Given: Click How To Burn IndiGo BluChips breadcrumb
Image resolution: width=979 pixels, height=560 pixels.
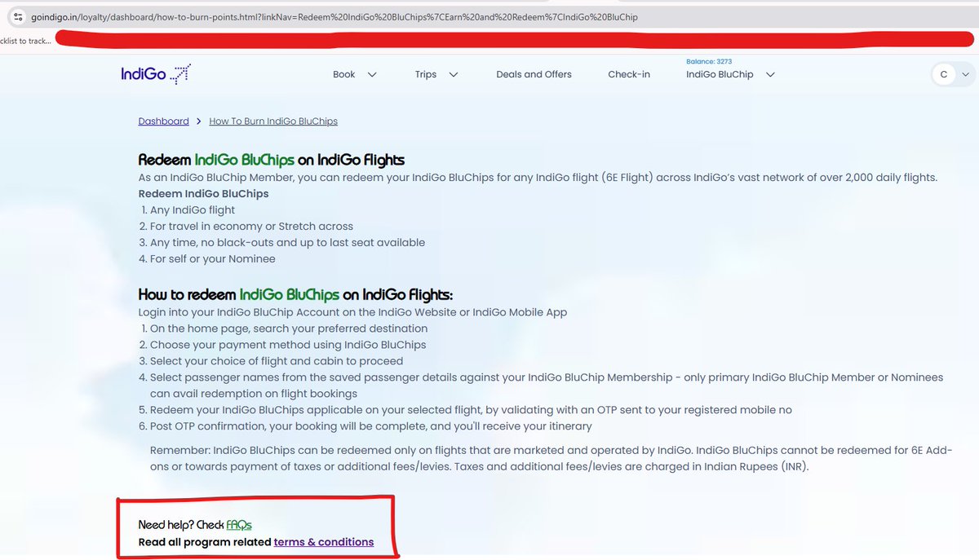Looking at the screenshot, I should (x=273, y=121).
